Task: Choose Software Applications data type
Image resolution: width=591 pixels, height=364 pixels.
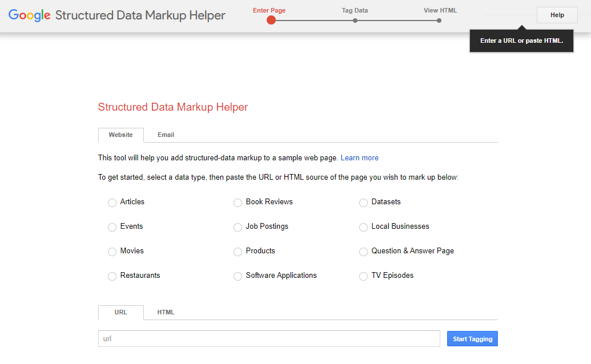Action: [238, 276]
